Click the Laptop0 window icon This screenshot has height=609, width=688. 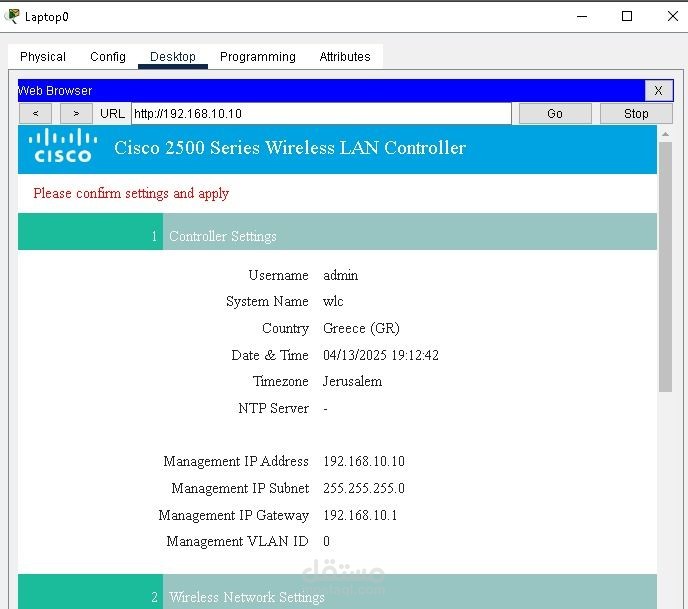click(x=12, y=16)
